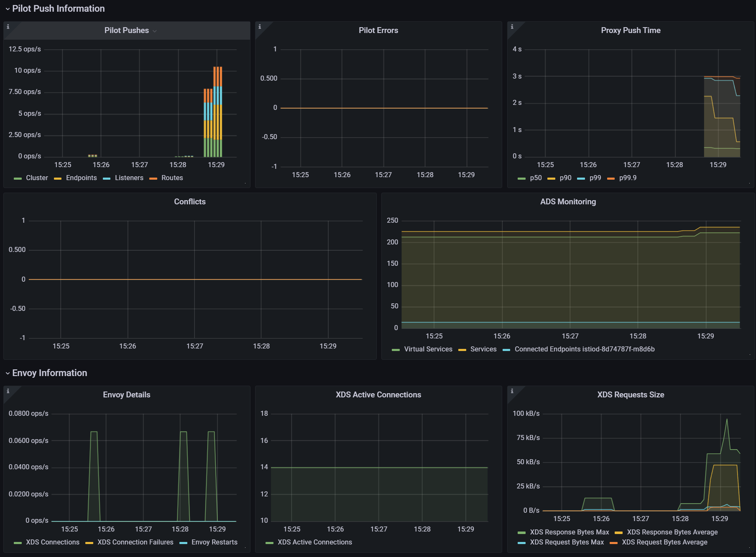
Task: Toggle the p90 series in legend
Action: pyautogui.click(x=565, y=178)
